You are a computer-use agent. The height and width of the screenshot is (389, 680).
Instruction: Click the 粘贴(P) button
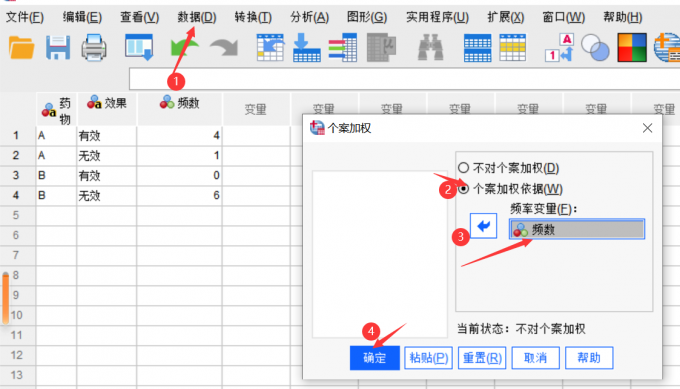(428, 358)
